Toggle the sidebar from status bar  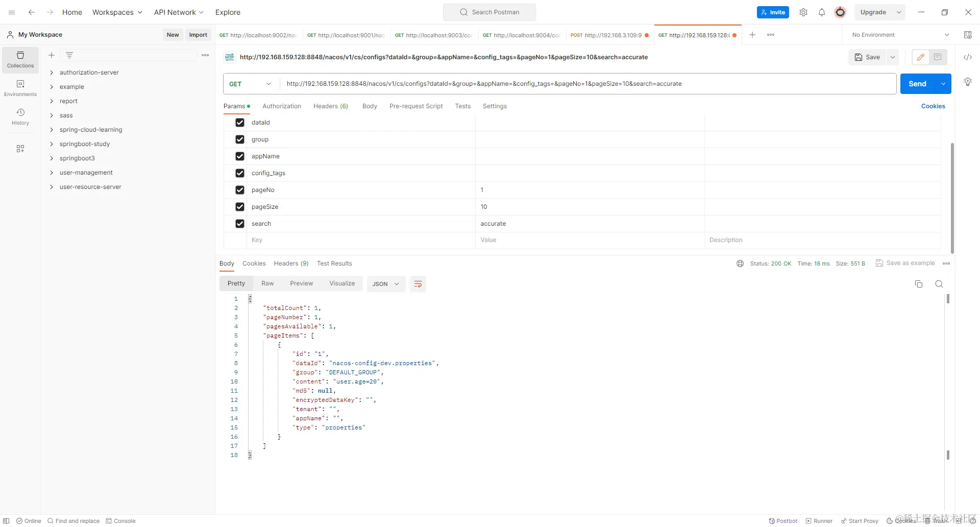pos(6,521)
